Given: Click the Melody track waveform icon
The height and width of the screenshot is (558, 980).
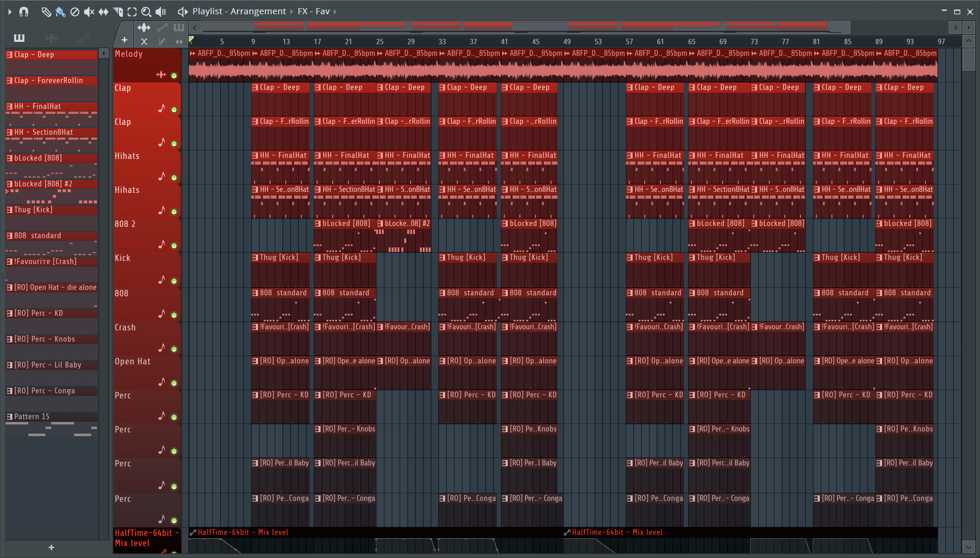Looking at the screenshot, I should [x=161, y=75].
